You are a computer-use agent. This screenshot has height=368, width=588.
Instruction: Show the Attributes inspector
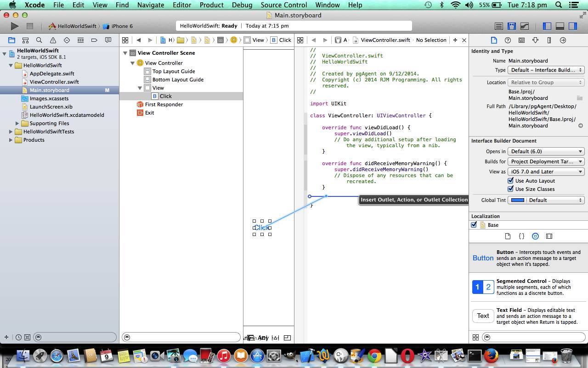tap(535, 40)
